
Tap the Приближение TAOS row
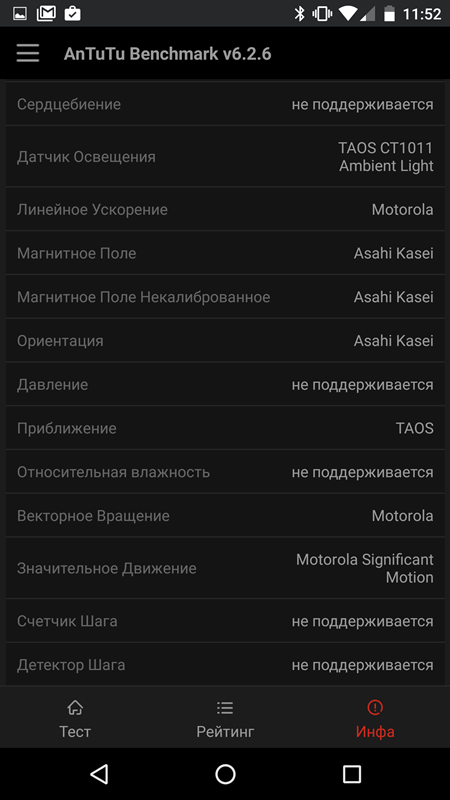pos(225,428)
